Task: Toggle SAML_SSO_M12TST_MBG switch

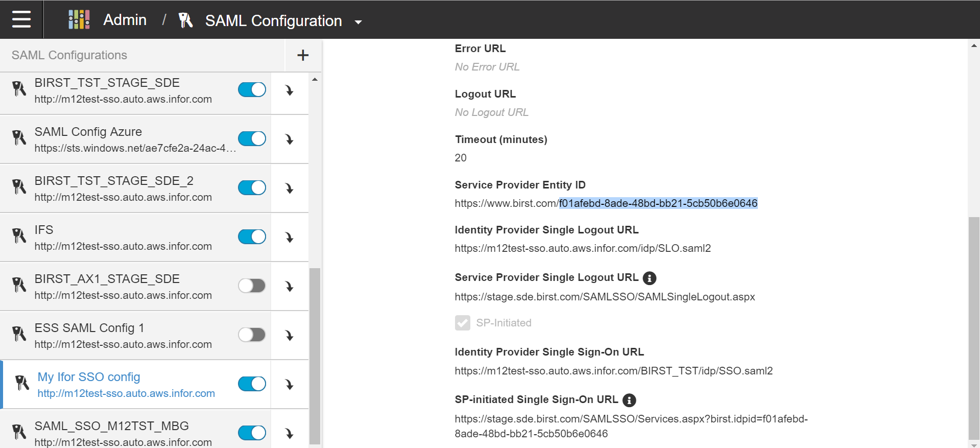Action: 252,433
